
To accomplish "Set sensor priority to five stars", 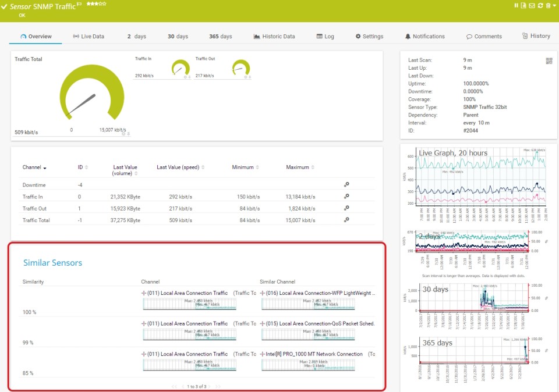I will tap(104, 3).
